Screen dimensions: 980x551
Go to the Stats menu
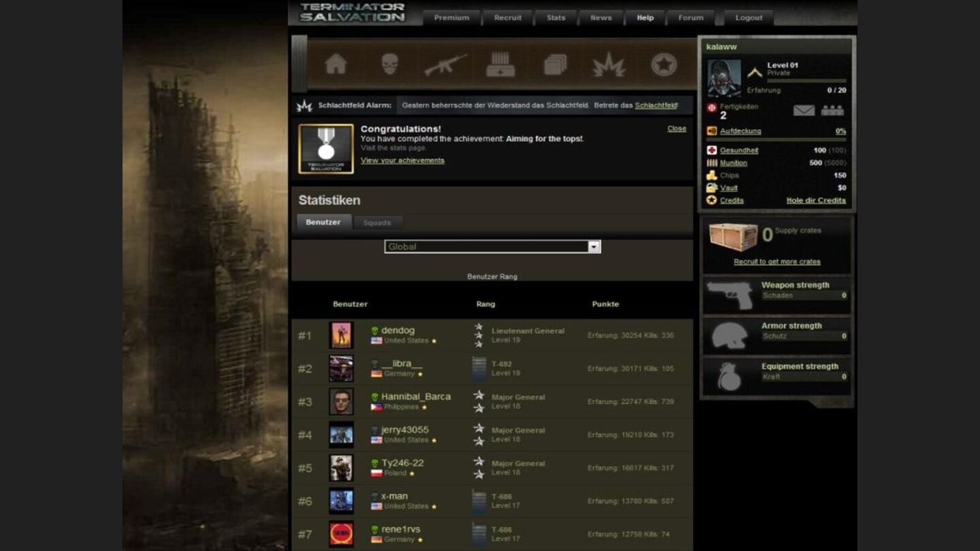coord(556,18)
